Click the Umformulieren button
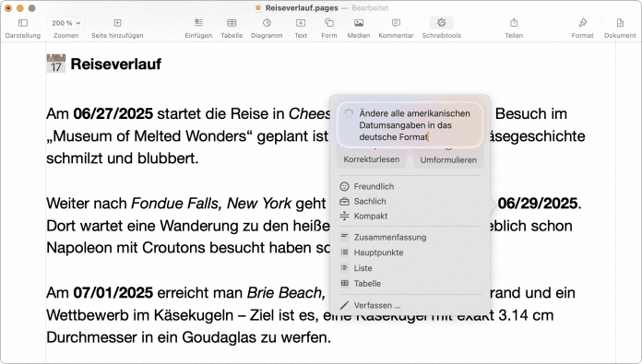The width and height of the screenshot is (642, 364). point(448,159)
